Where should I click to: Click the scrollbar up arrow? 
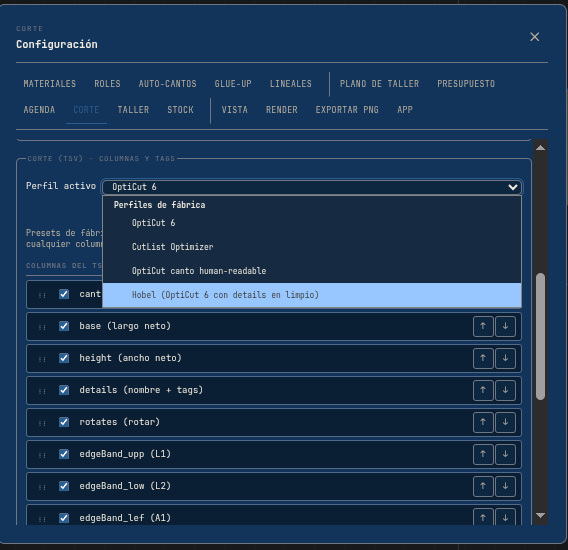(540, 147)
